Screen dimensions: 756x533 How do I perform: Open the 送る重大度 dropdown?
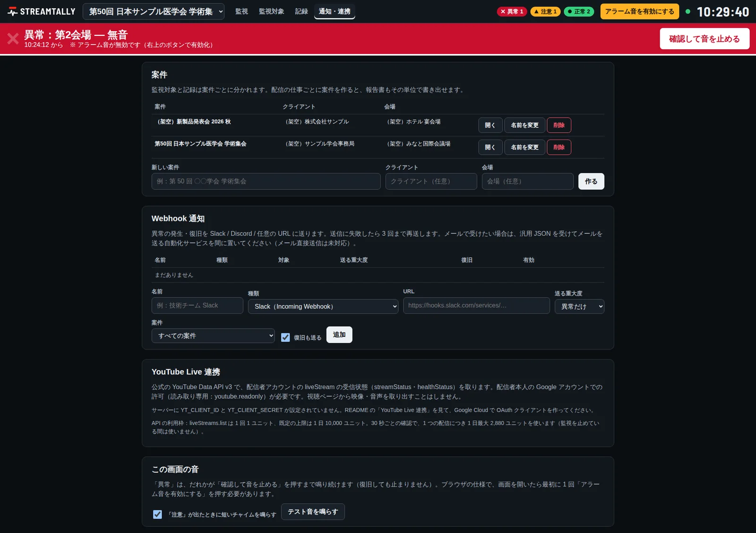tap(579, 306)
